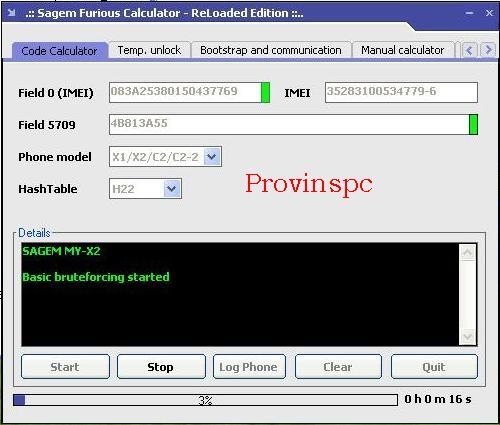Minimize the Sagem Furious Calculator window
This screenshot has height=425, width=500.
(469, 13)
